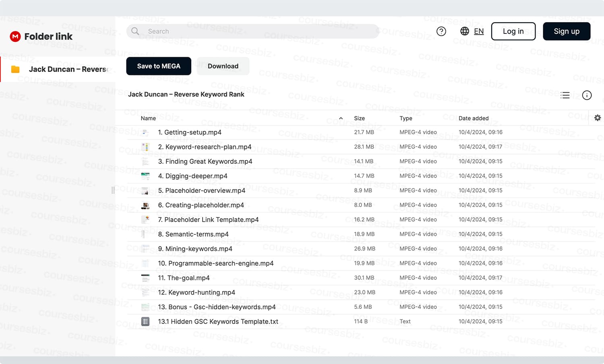Open column settings gear icon
The height and width of the screenshot is (364, 604).
click(x=598, y=118)
